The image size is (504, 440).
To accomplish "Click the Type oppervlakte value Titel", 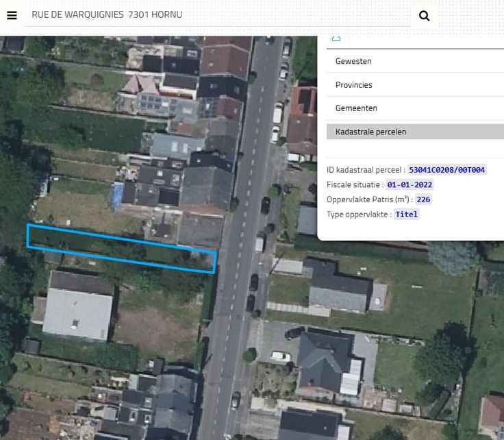I will [406, 215].
